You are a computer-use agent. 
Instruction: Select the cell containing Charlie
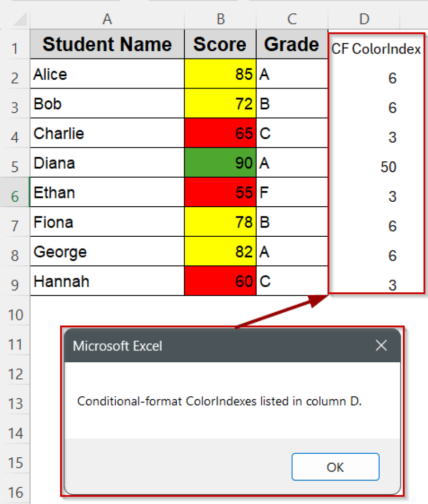[107, 133]
